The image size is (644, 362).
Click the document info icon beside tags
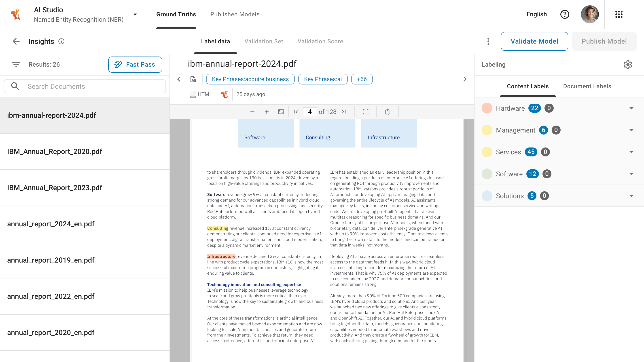[x=193, y=79]
